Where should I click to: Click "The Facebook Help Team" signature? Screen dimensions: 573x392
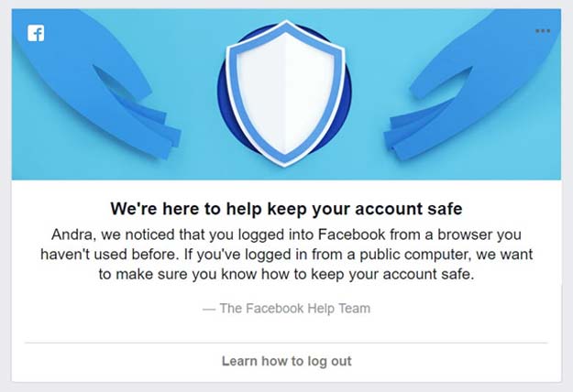click(295, 308)
